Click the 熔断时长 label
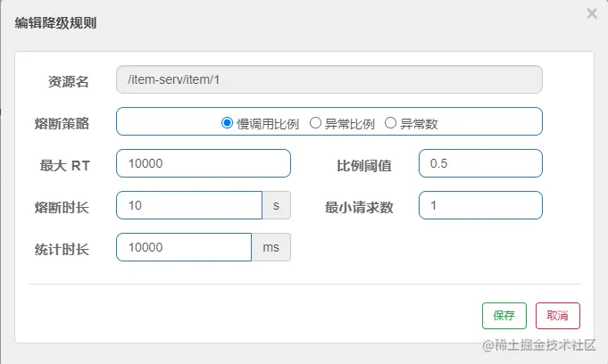 (62, 207)
